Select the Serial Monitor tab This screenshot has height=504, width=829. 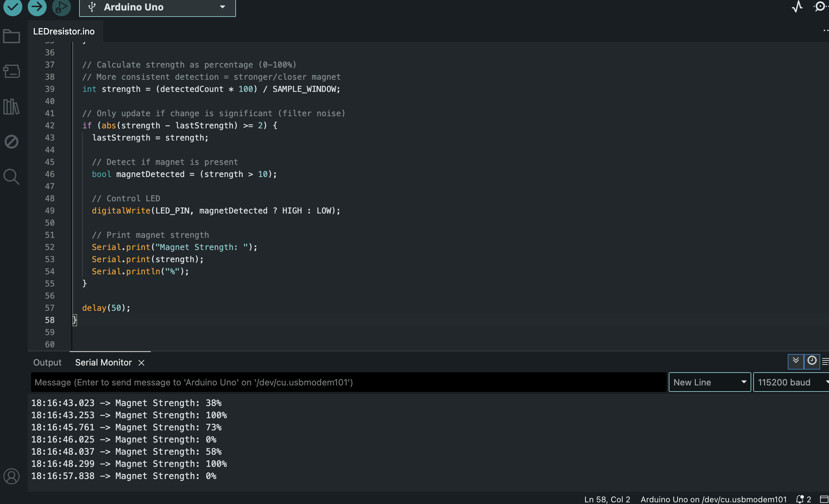tap(103, 362)
